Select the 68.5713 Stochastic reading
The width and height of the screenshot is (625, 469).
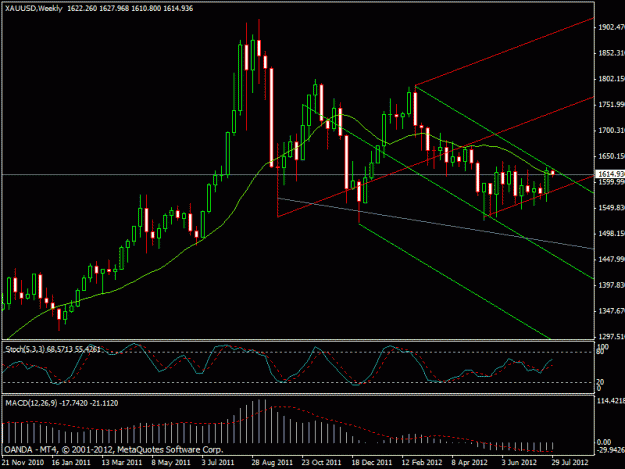click(x=60, y=349)
